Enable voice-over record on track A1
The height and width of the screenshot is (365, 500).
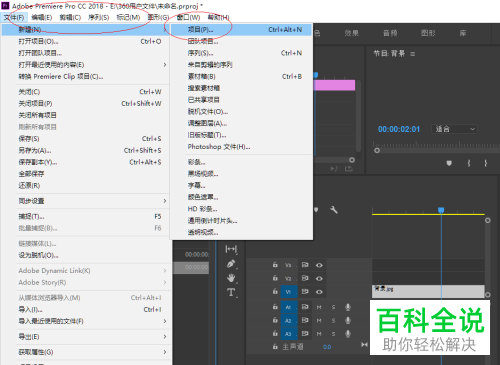348,307
